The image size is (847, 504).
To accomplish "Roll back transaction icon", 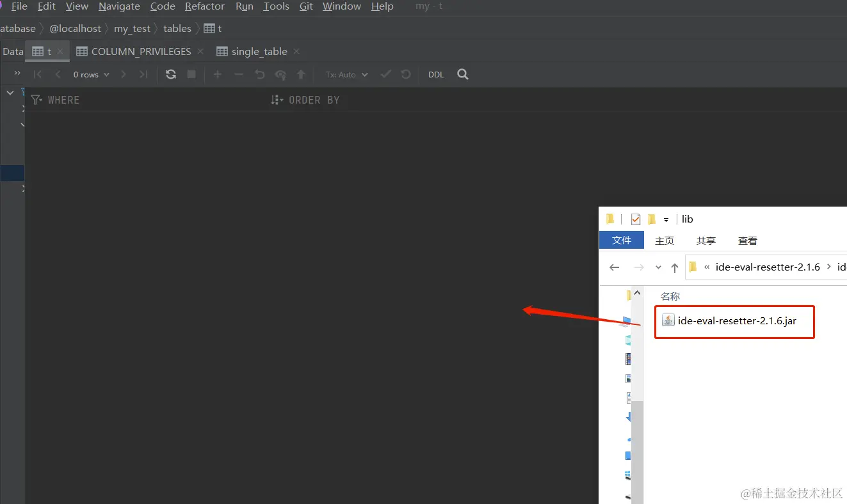I will (406, 74).
